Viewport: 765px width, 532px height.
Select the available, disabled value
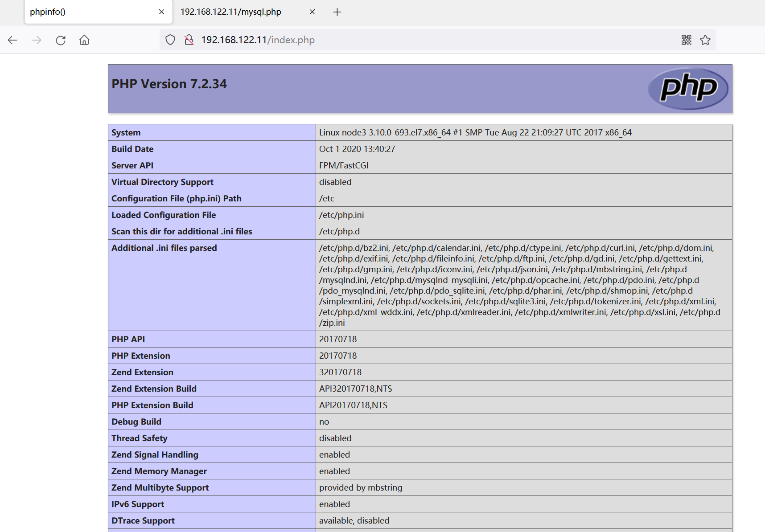pyautogui.click(x=354, y=520)
